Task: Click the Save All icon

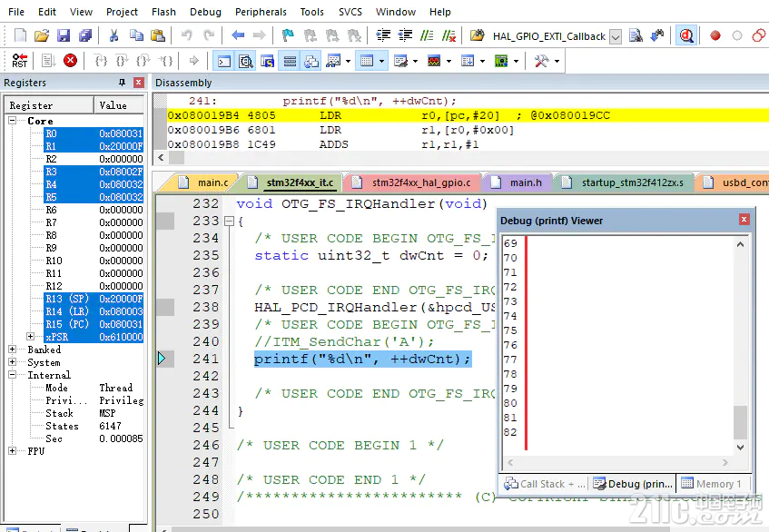Action: pyautogui.click(x=84, y=35)
